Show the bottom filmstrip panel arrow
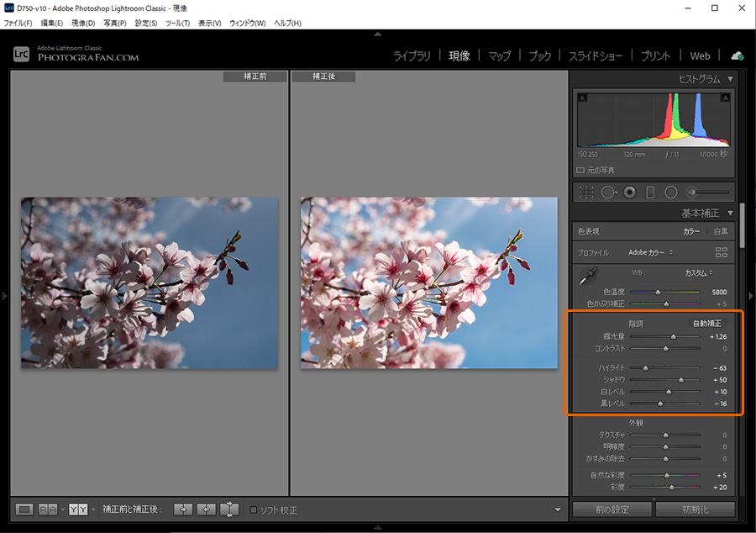Screen dimensions: 756x533 pos(377,527)
